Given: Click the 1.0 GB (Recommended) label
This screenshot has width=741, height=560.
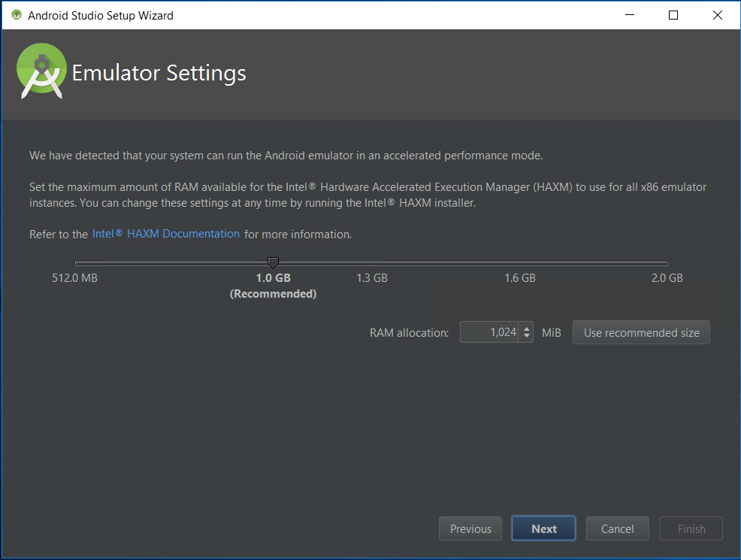Looking at the screenshot, I should (273, 286).
